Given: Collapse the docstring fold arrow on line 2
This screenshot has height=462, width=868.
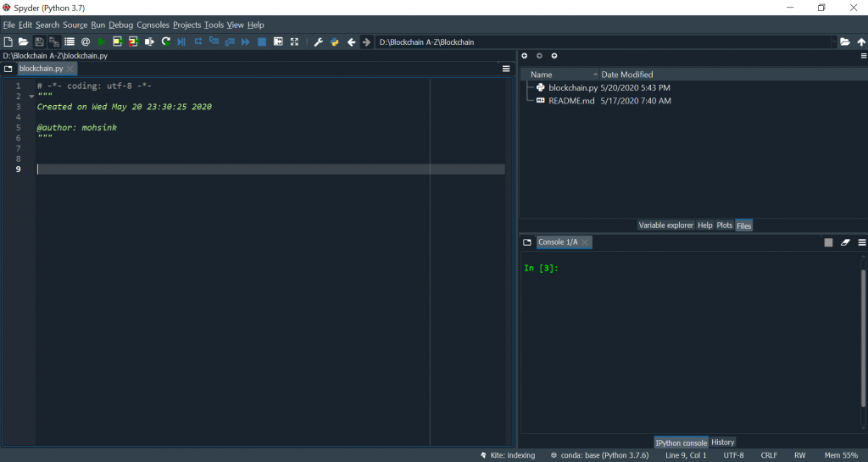Looking at the screenshot, I should [31, 97].
